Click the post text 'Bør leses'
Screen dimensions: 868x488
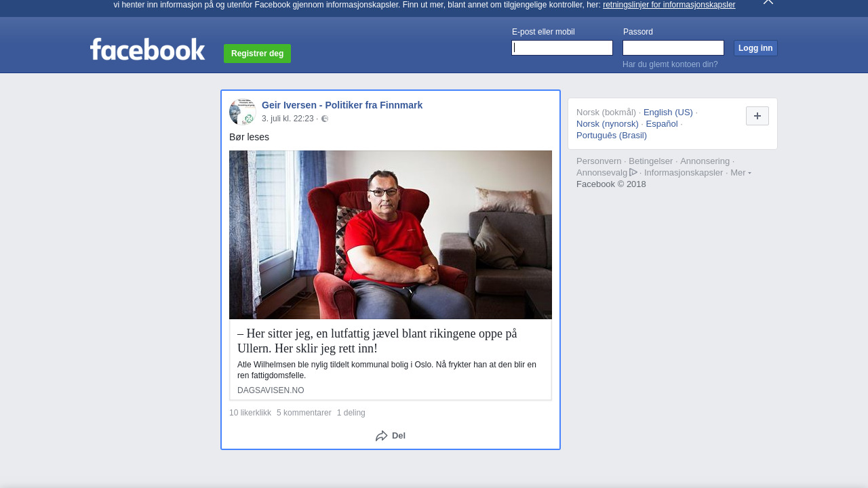point(249,137)
